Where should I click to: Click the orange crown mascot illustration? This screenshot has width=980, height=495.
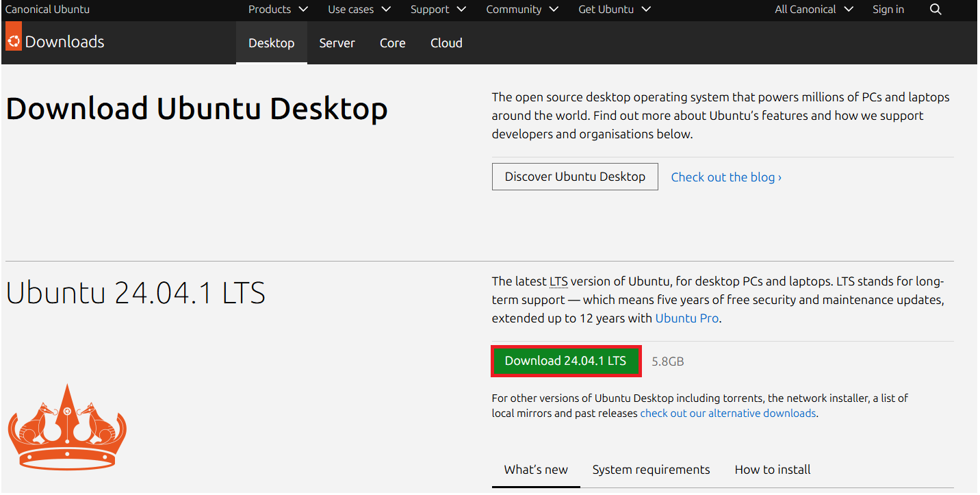coord(67,426)
